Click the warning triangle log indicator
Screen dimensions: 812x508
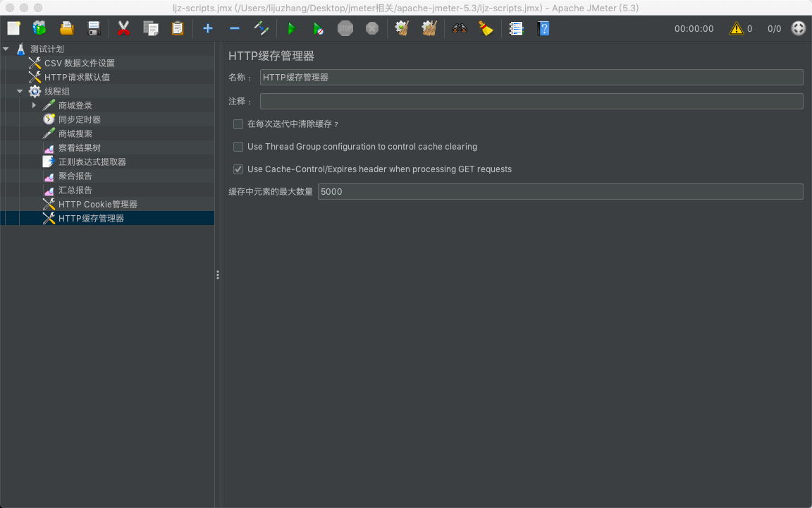coord(736,28)
